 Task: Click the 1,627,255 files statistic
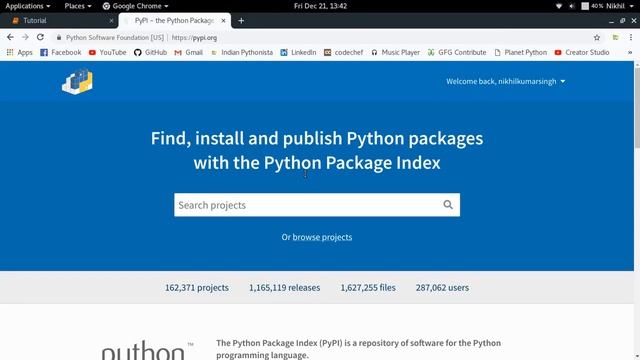point(368,288)
